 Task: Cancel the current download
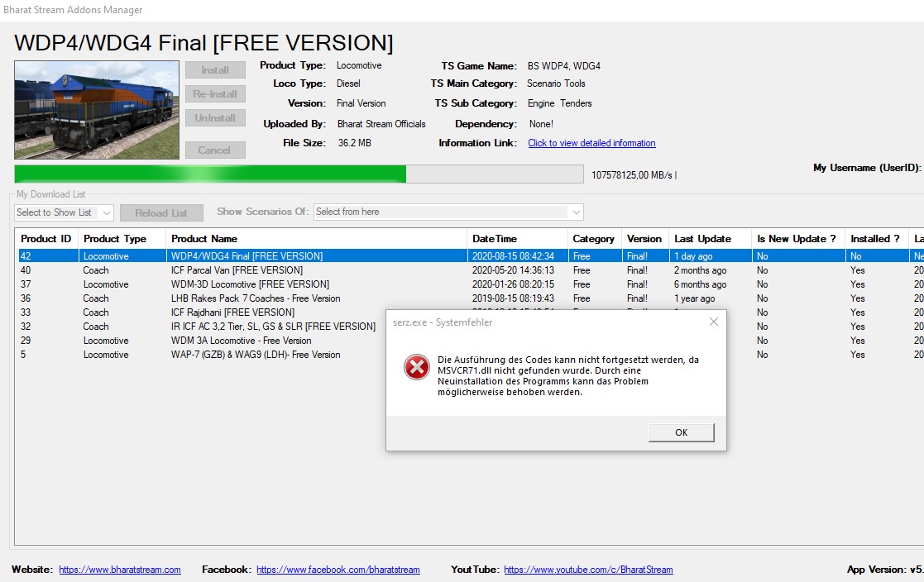215,150
